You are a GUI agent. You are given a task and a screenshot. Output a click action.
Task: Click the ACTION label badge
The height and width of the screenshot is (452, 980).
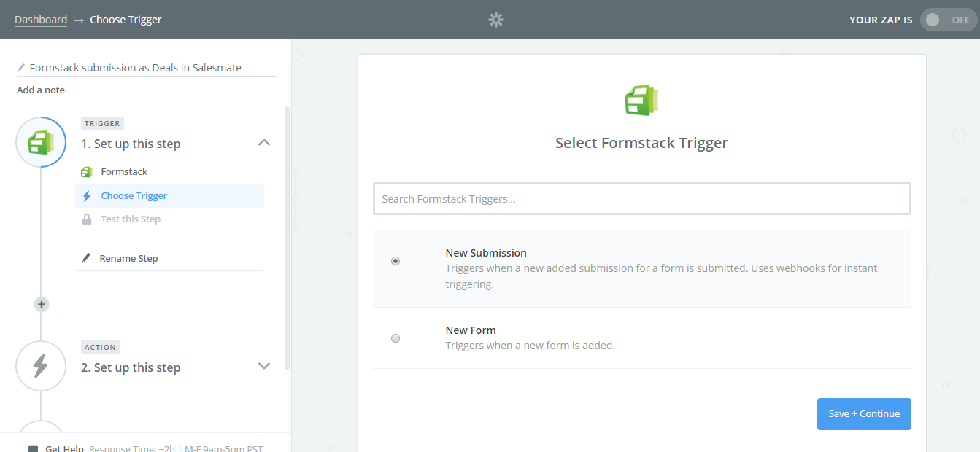click(x=100, y=348)
